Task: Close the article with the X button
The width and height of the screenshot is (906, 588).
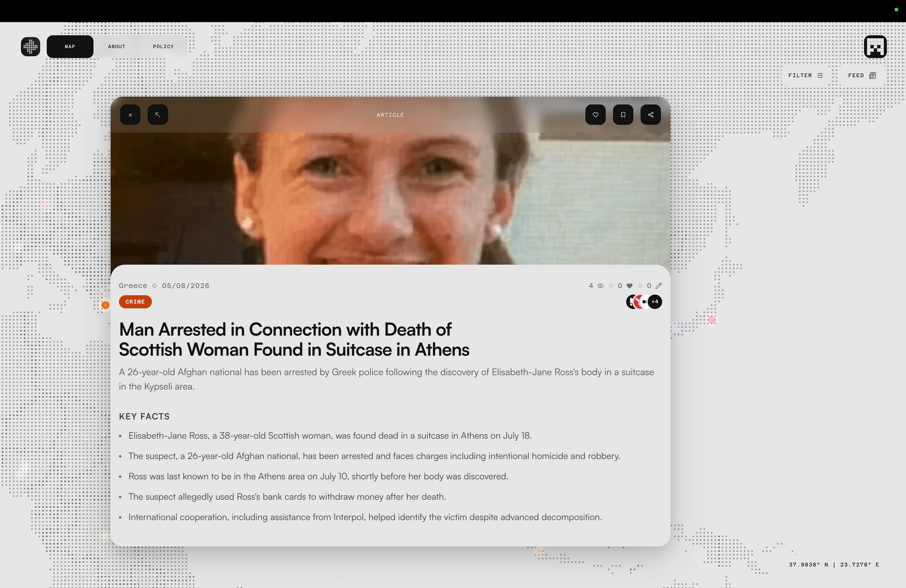Action: coord(130,115)
